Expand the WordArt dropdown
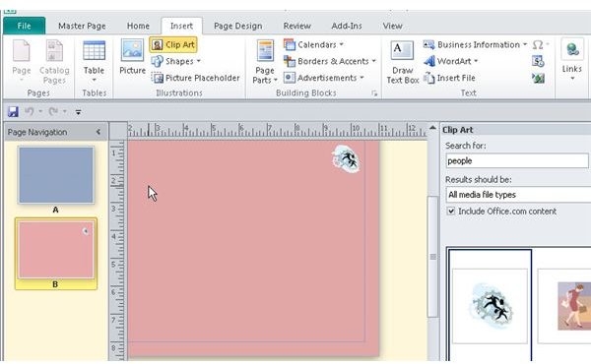This screenshot has width=591, height=364. pos(451,61)
